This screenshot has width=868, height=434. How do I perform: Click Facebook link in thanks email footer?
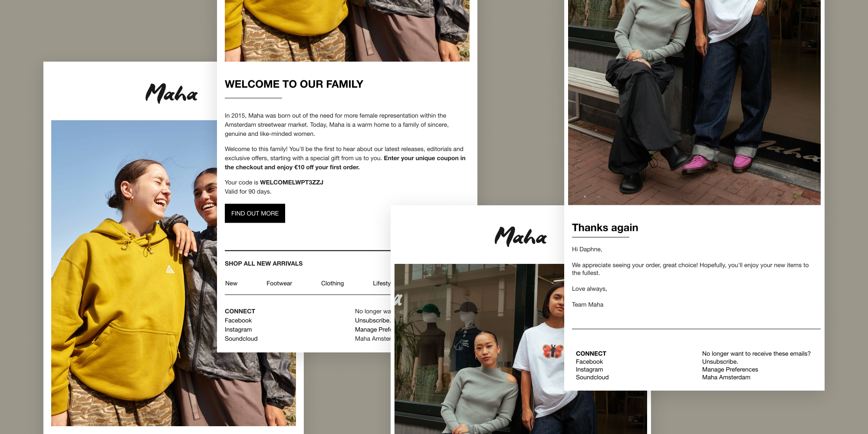coord(589,362)
